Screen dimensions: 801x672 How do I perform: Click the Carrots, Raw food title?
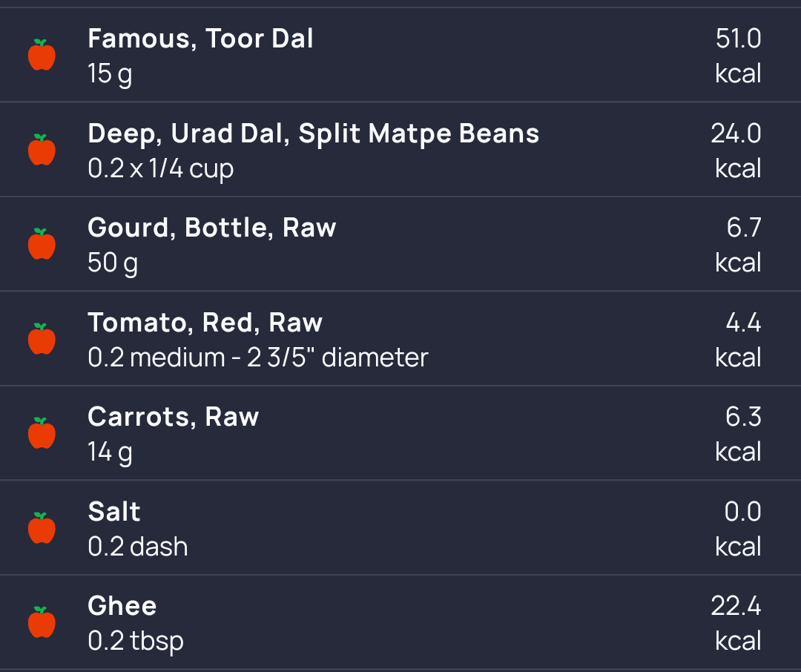pos(173,417)
